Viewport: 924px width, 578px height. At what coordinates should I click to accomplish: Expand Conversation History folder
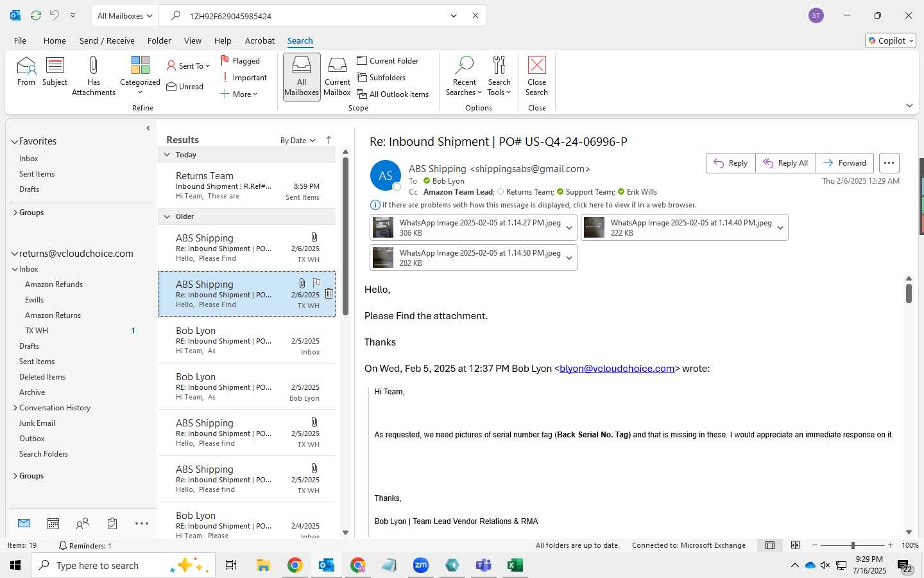pos(15,408)
